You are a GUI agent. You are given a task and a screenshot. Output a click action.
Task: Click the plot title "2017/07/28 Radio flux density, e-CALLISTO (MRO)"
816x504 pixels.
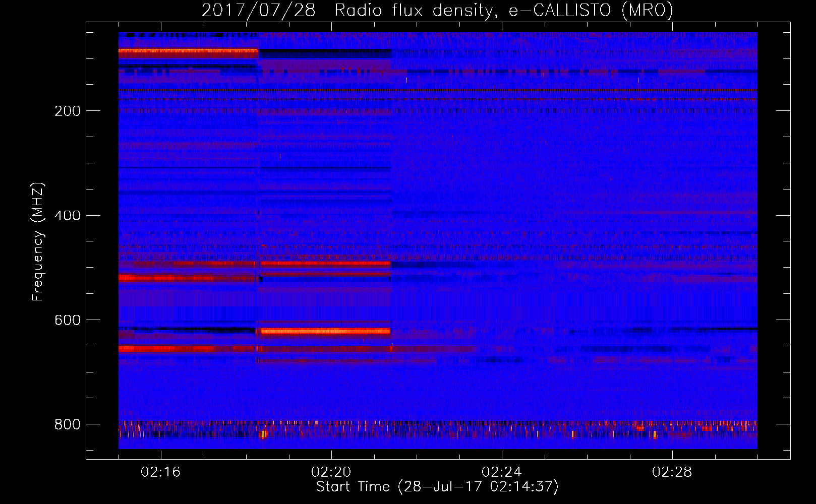[437, 11]
